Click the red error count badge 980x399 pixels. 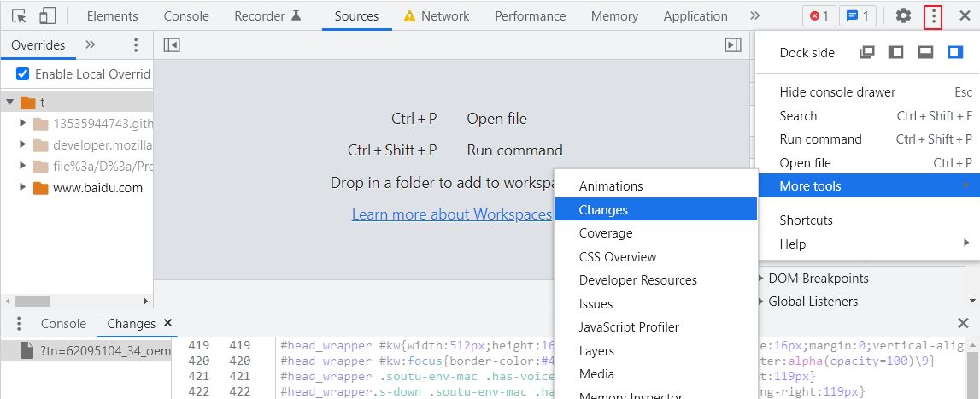pyautogui.click(x=819, y=15)
